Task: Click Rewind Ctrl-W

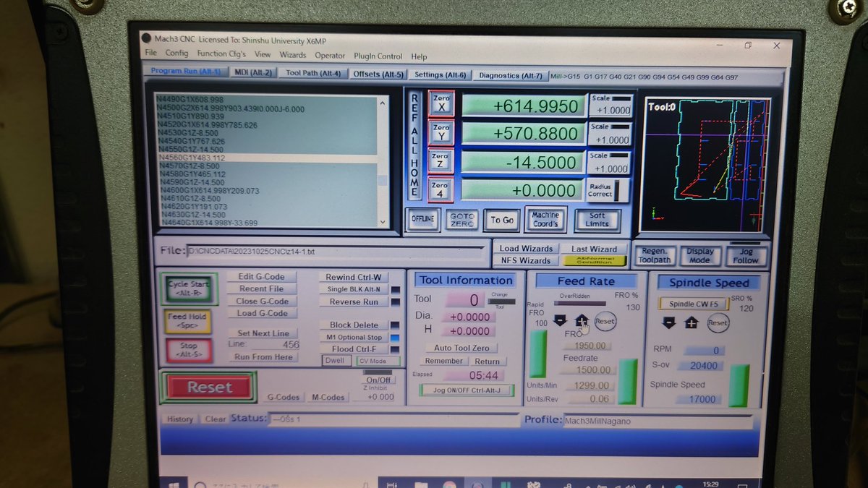Action: [353, 277]
